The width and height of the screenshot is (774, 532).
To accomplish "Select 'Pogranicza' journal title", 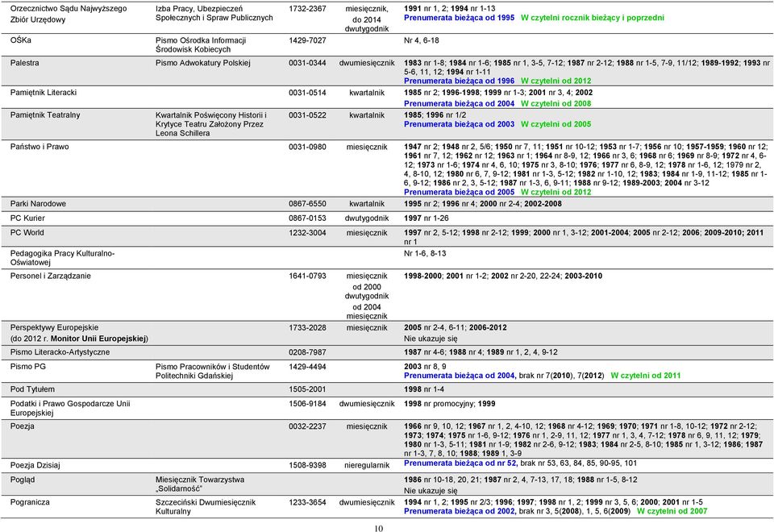I will click(30, 502).
